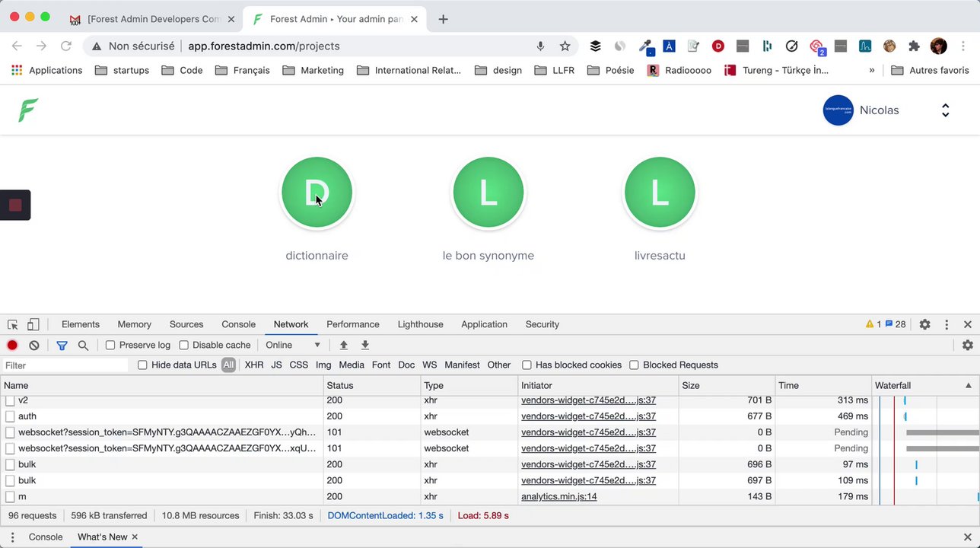This screenshot has width=980, height=548.
Task: Toggle the device toolbar icon
Action: point(33,324)
